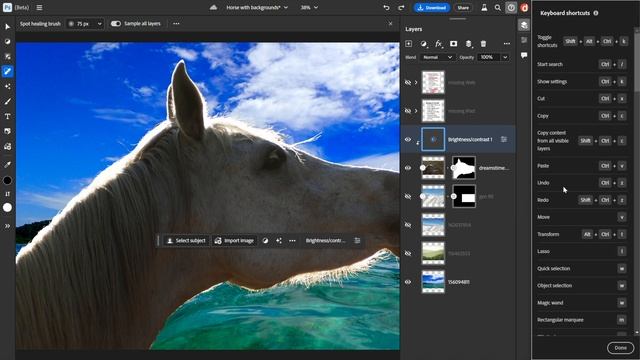Open more options in contextual task bar
This screenshot has width=640, height=360.
[292, 241]
